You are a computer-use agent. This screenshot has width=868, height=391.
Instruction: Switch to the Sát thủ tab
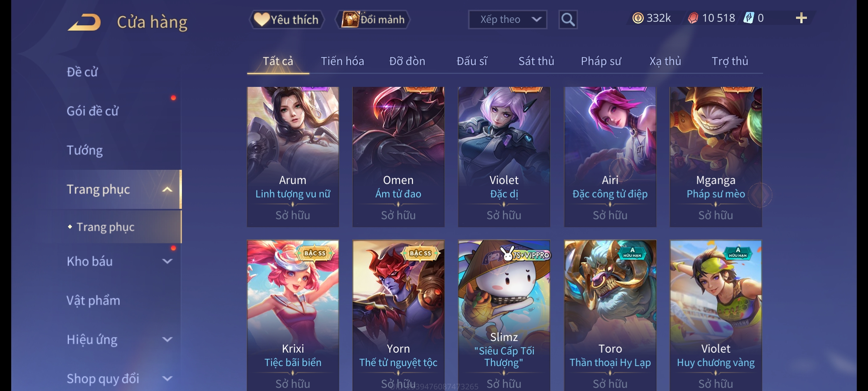(536, 61)
